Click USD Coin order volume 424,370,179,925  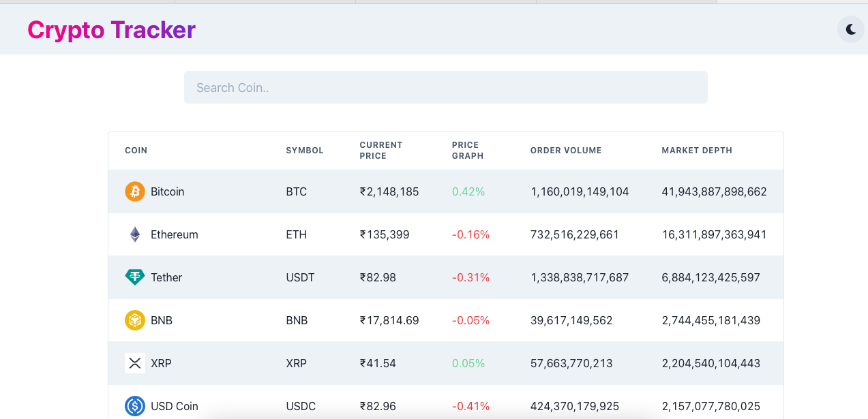[575, 406]
